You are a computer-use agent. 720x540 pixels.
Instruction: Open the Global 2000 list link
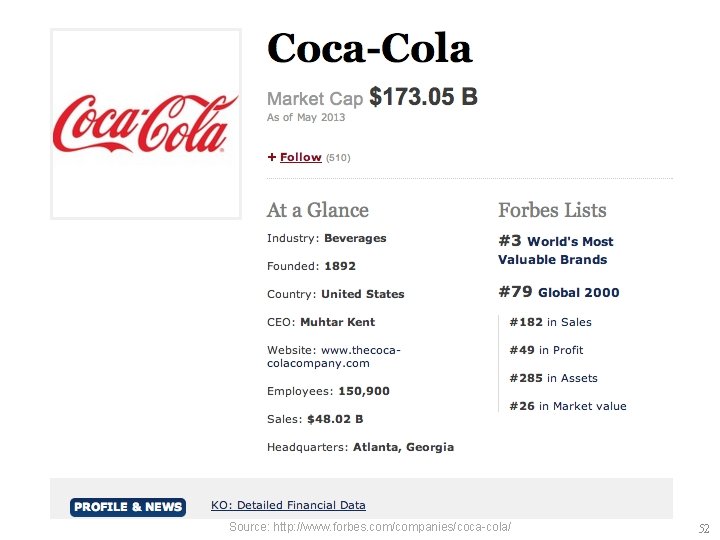tap(578, 293)
